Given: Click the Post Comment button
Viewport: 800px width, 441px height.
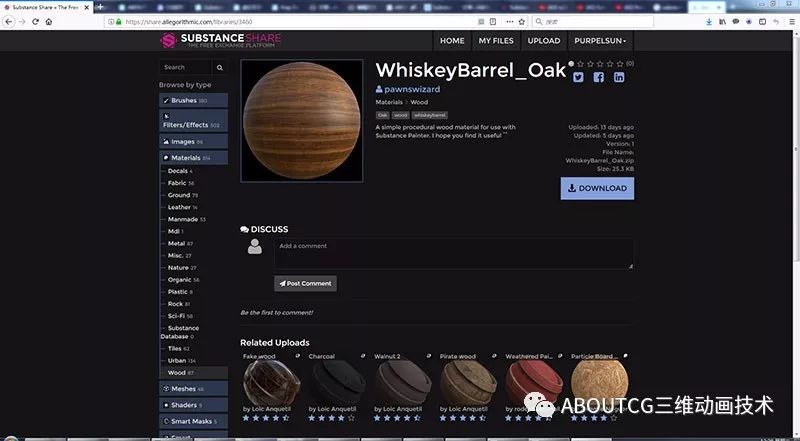Looking at the screenshot, I should click(x=305, y=283).
